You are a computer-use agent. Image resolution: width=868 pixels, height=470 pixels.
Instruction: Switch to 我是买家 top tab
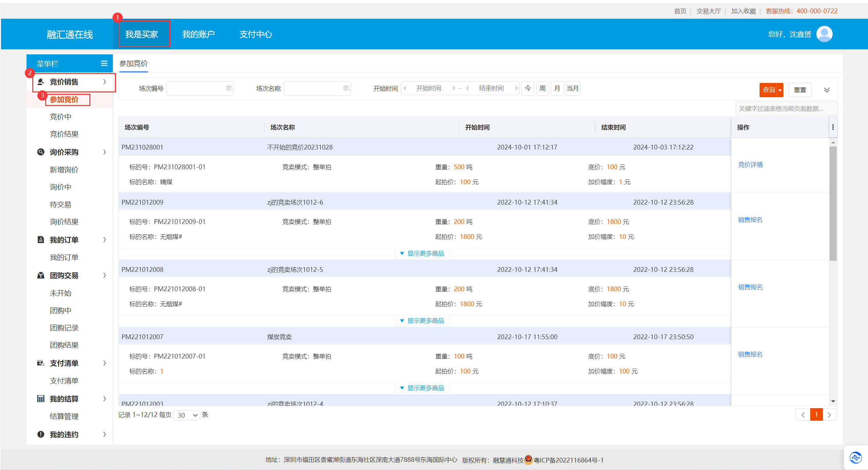tap(142, 34)
